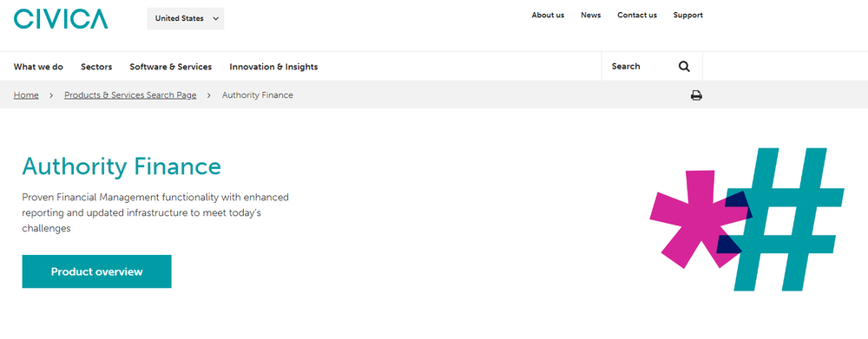The width and height of the screenshot is (868, 339).
Task: Go to the News page
Action: [x=590, y=15]
